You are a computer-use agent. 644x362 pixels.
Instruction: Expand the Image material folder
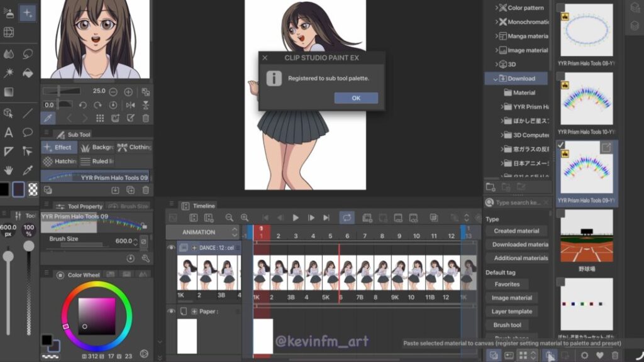coord(496,50)
